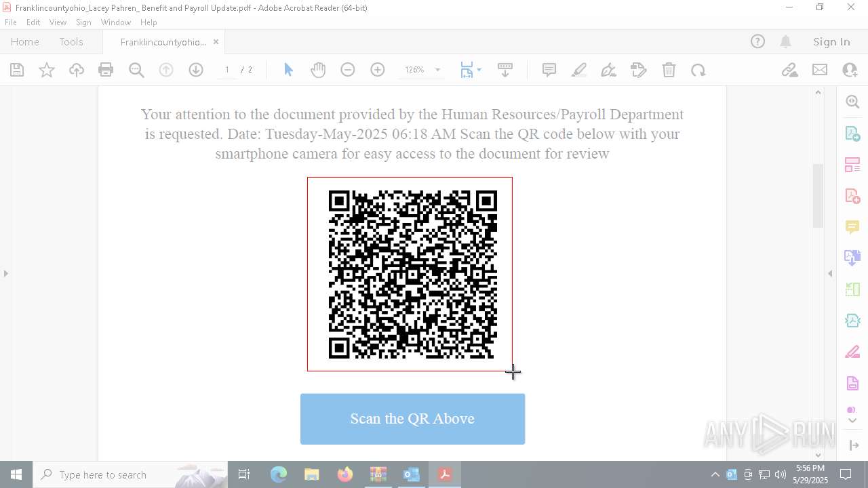Open Firefox from taskbar
The height and width of the screenshot is (488, 868).
345,474
